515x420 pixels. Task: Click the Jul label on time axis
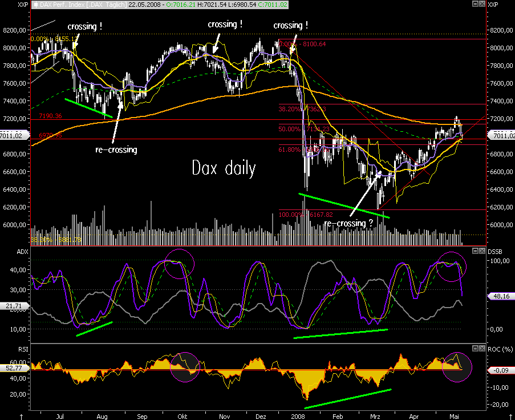60,417
